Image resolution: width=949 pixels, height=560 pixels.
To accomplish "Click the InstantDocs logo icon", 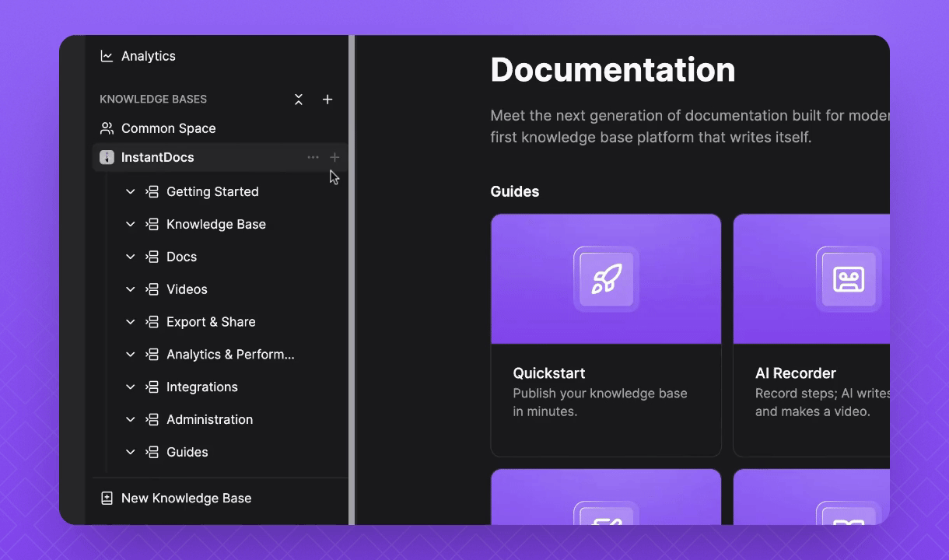I will point(107,157).
